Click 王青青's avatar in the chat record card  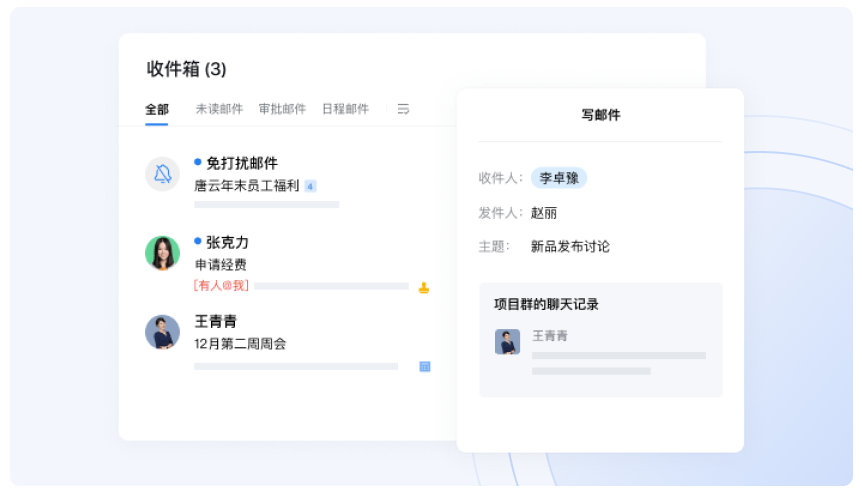click(507, 342)
